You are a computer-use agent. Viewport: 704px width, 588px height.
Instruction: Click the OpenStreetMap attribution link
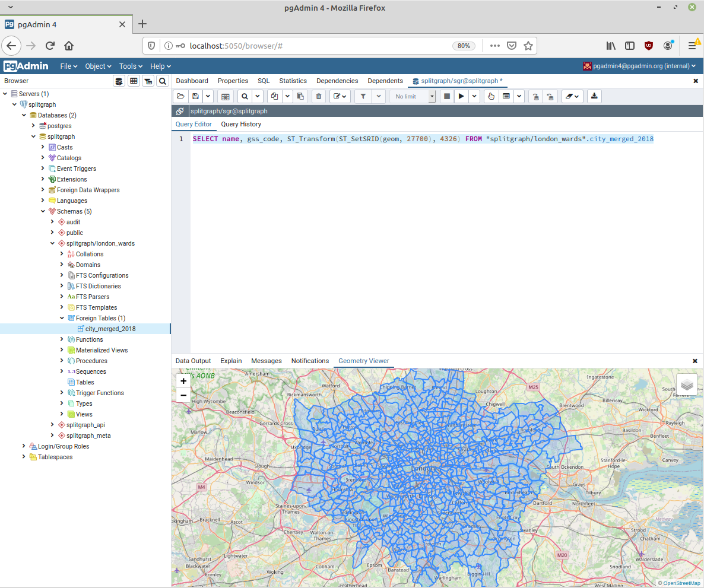point(681,583)
